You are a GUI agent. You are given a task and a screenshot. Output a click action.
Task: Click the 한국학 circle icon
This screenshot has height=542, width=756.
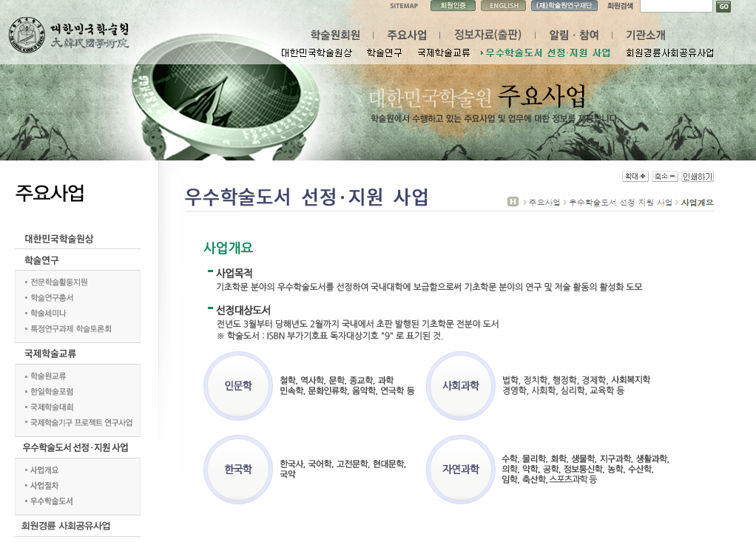click(238, 469)
